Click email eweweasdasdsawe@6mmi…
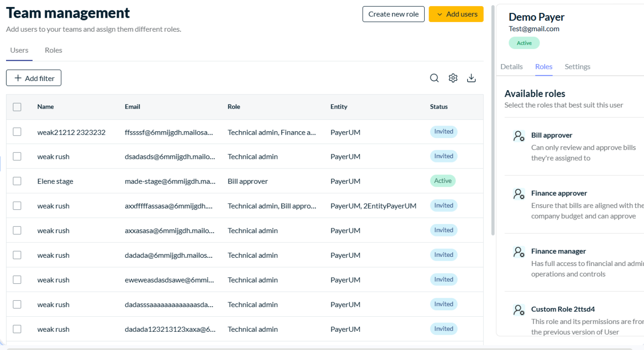This screenshot has height=350, width=644. 169,280
